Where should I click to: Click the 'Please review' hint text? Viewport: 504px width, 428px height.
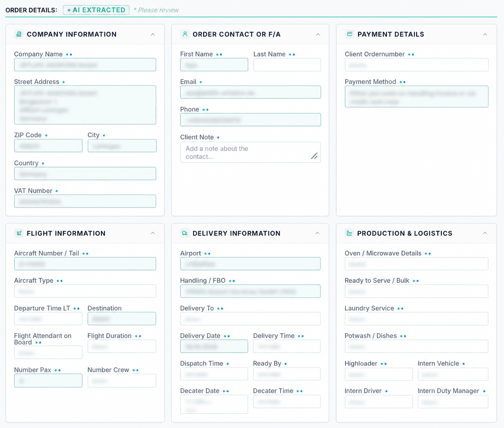[x=156, y=10]
